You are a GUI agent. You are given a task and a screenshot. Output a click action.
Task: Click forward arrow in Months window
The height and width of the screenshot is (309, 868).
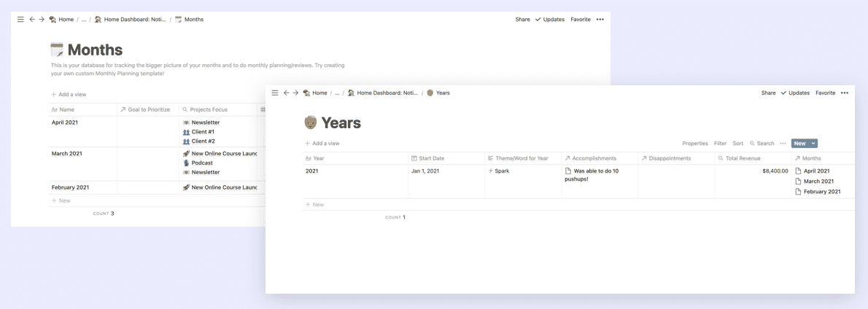pos(42,20)
